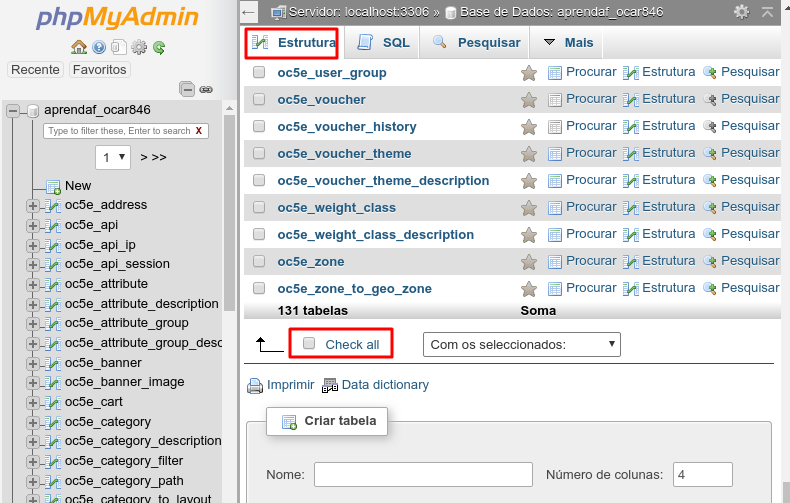Switch to the Estrutura tab
Image resolution: width=790 pixels, height=503 pixels.
click(x=292, y=43)
